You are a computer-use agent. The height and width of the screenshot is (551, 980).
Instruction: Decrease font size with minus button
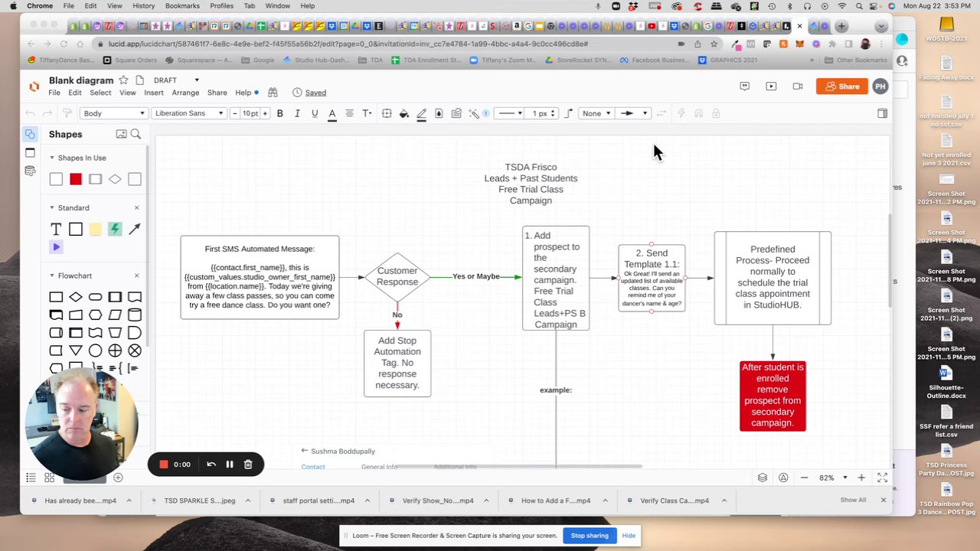click(x=235, y=113)
